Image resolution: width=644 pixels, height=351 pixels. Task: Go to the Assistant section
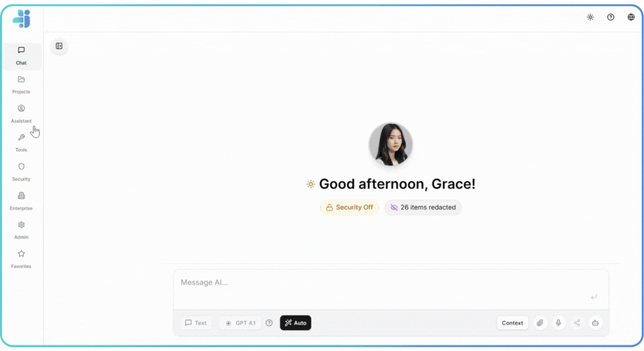(21, 114)
